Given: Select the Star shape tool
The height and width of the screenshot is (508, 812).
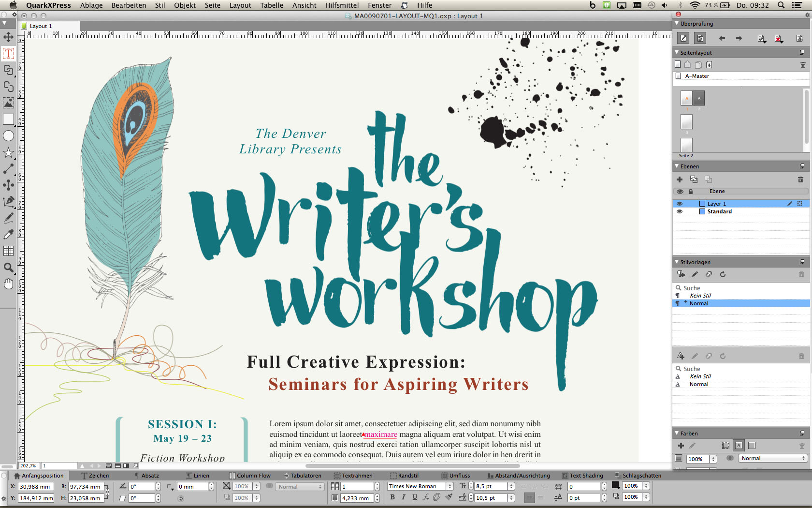Looking at the screenshot, I should click(8, 153).
